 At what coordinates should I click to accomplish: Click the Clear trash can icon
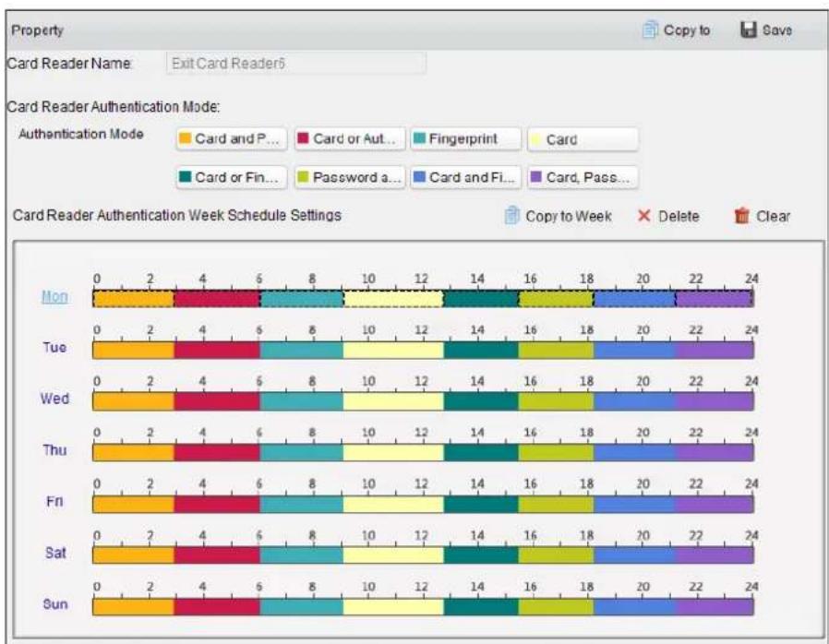click(742, 216)
